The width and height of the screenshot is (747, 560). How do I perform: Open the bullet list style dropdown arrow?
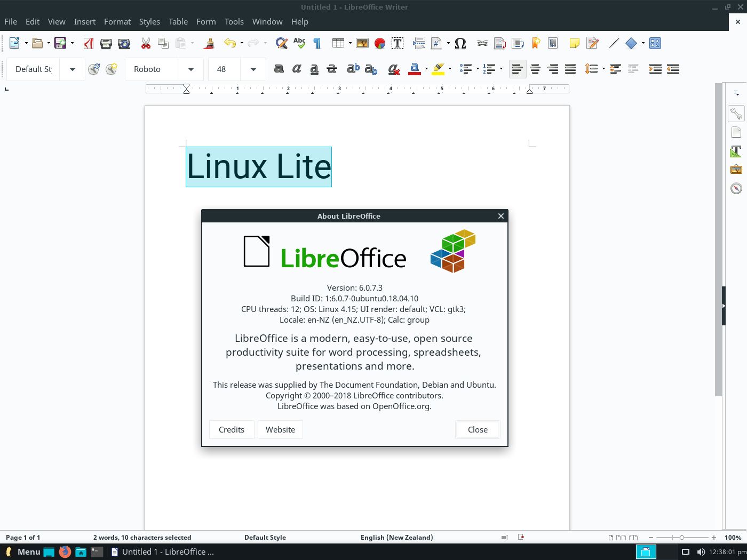point(478,69)
